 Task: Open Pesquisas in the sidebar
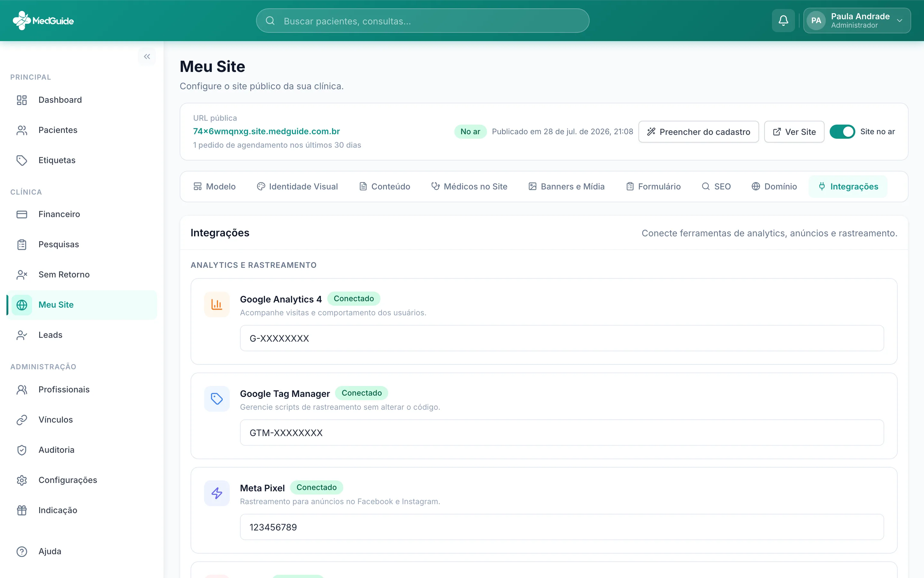coord(82,245)
